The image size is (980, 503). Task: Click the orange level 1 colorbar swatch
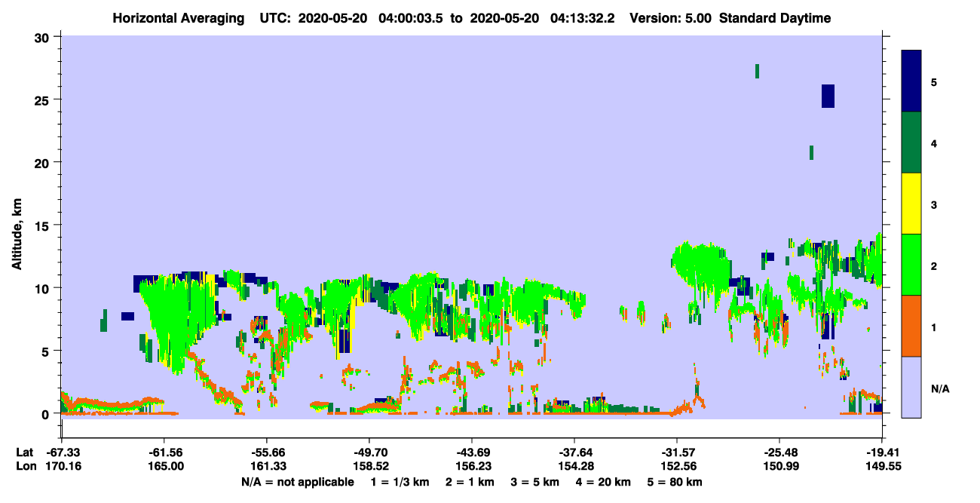(911, 326)
